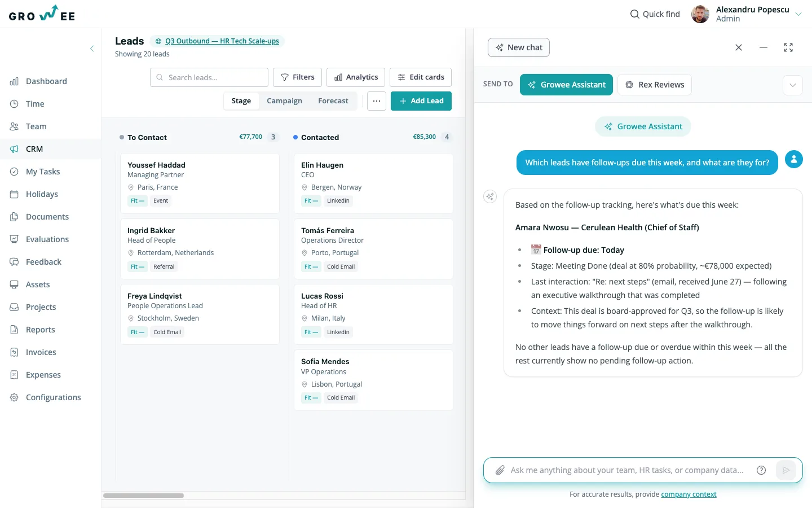Collapse the left sidebar with the chevron
Viewport: 812px width, 508px height.
click(x=92, y=49)
